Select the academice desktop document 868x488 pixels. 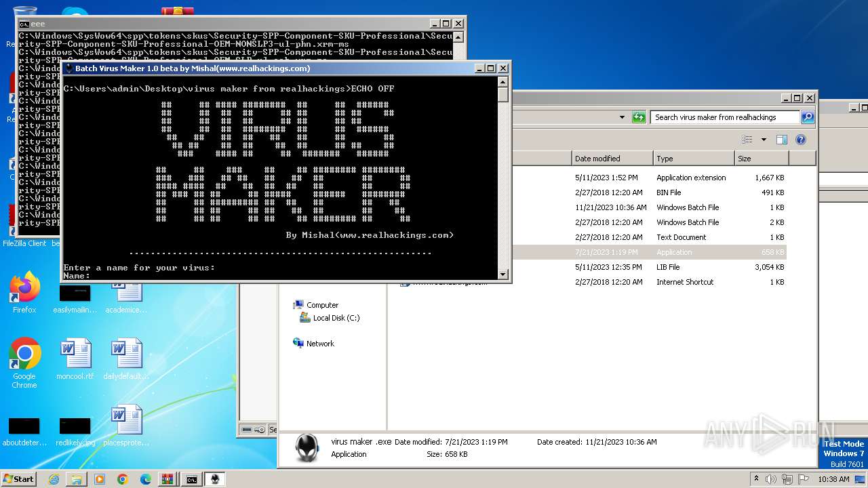coord(126,299)
